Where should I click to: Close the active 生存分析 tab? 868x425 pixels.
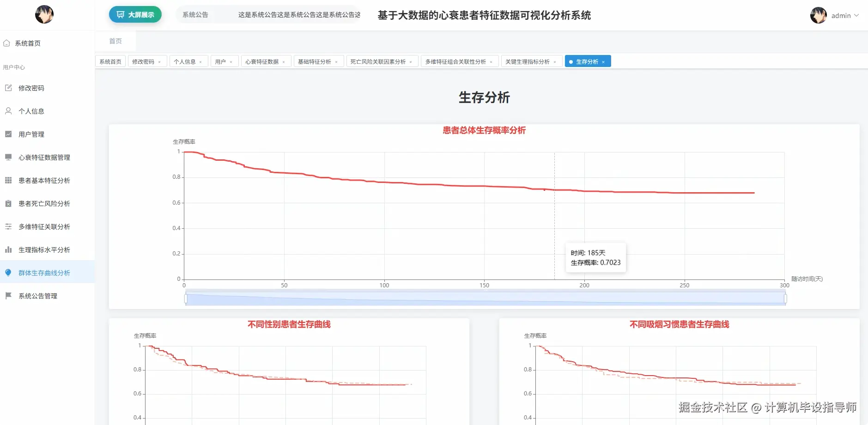[x=603, y=62]
